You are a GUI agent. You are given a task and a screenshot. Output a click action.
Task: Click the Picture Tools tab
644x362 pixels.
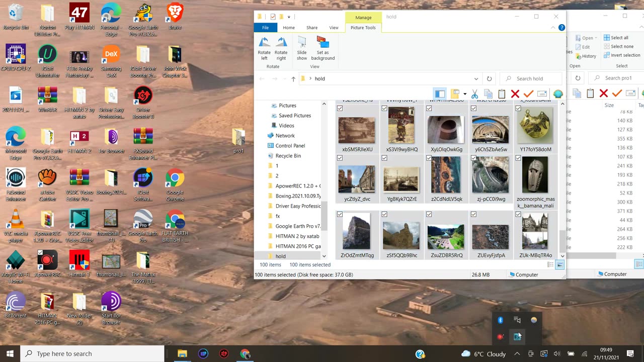pyautogui.click(x=363, y=28)
